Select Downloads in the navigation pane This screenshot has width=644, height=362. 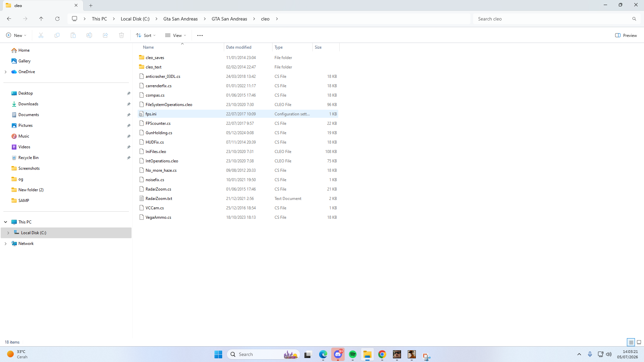coord(28,104)
